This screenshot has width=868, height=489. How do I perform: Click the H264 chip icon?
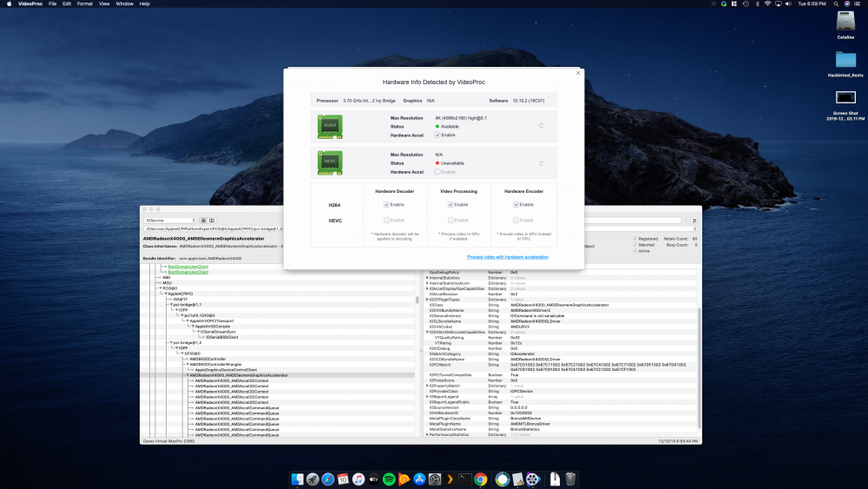[x=330, y=126]
